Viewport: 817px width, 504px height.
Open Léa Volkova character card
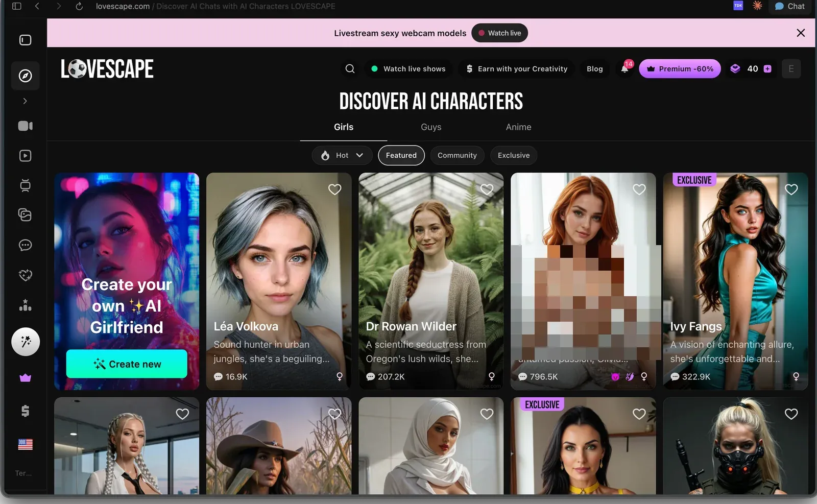pos(279,281)
